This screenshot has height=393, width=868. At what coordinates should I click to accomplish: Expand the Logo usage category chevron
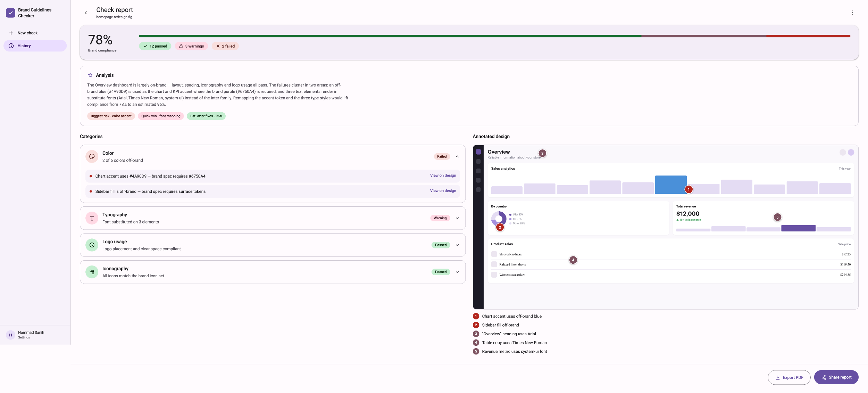tap(457, 245)
